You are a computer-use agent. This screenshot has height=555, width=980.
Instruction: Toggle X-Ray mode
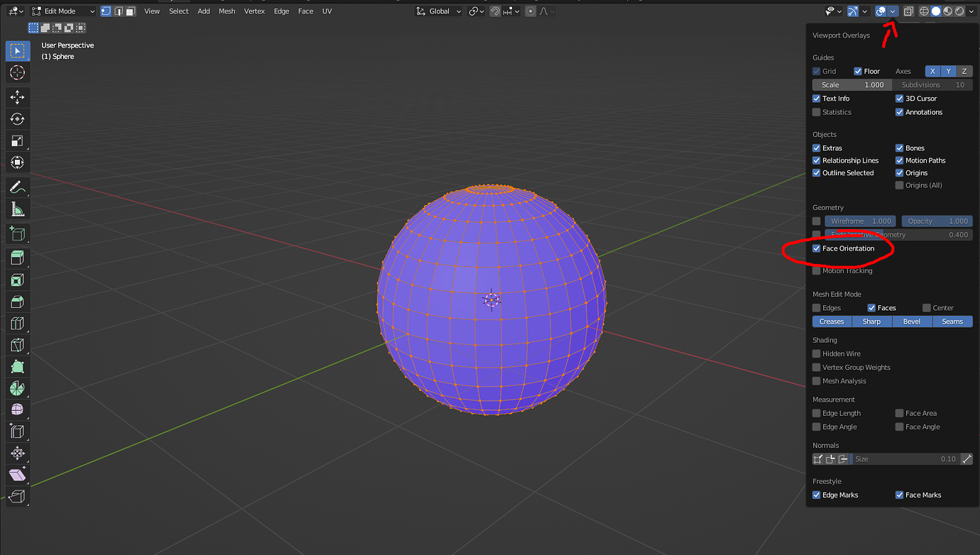tap(908, 11)
